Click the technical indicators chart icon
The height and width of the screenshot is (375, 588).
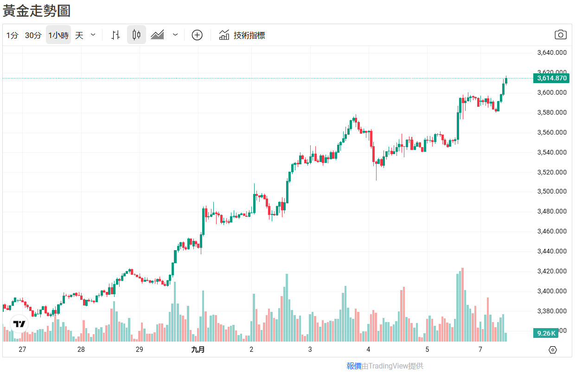click(x=224, y=35)
